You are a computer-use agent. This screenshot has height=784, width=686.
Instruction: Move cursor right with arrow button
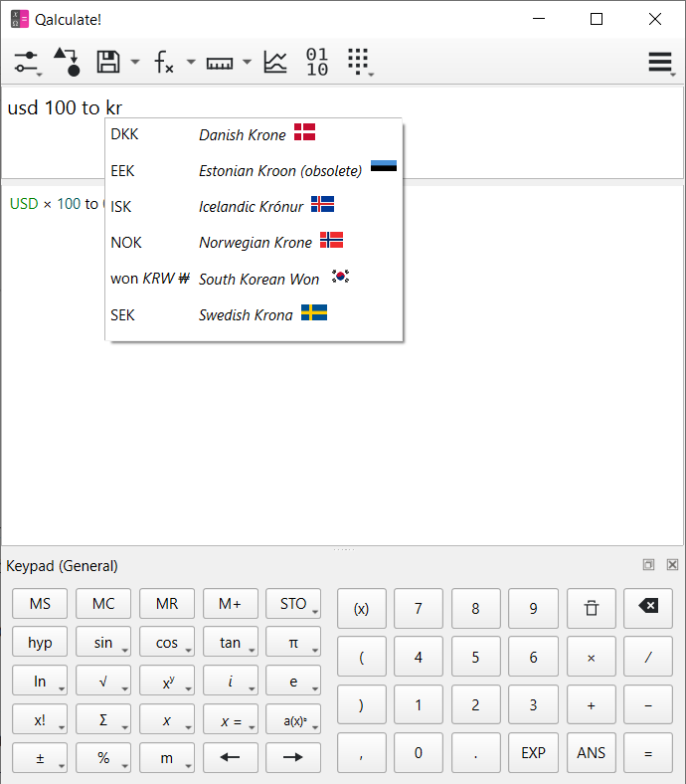point(293,758)
